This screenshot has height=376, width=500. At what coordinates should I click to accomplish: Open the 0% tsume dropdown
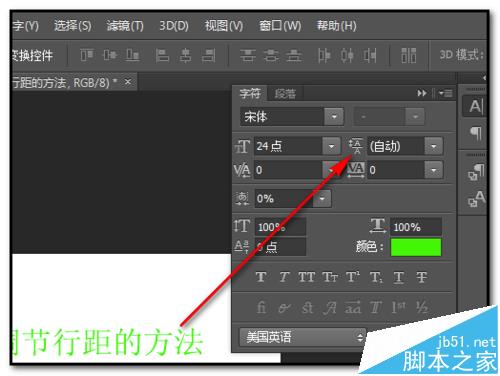pyautogui.click(x=322, y=199)
